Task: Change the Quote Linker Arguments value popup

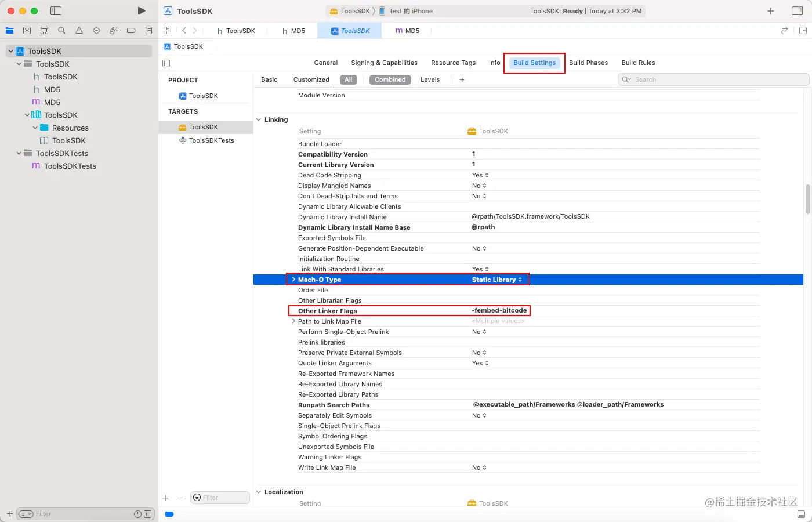Action: tap(480, 363)
